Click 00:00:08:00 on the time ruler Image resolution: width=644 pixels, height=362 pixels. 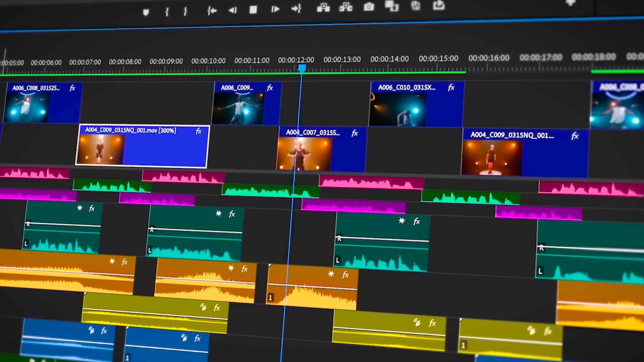click(125, 62)
